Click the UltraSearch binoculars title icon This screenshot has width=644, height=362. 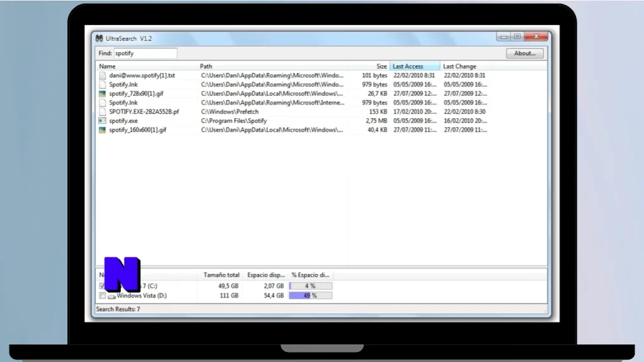(99, 38)
